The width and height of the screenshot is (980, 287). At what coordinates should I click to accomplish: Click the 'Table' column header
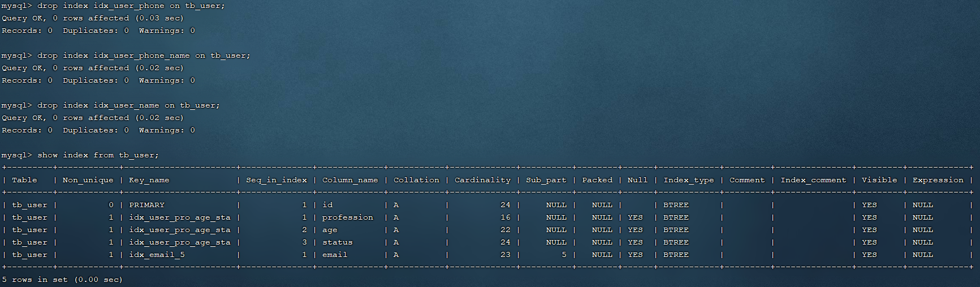coord(24,180)
